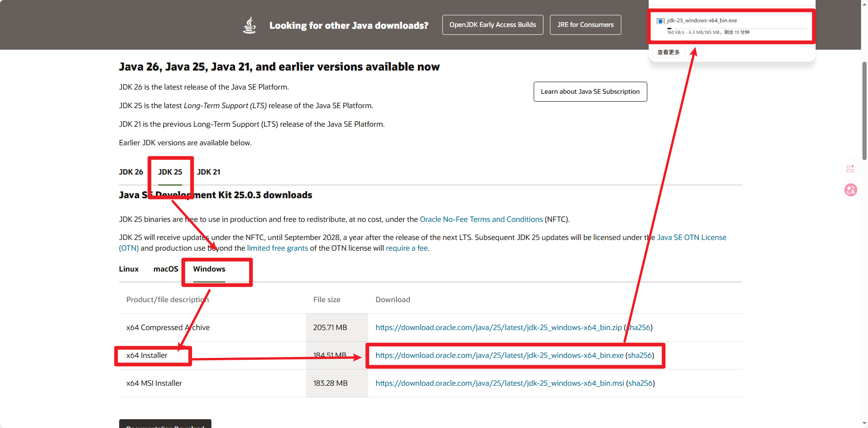Viewport: 868px width, 428px height.
Task: Open sha256 link for the zip archive
Action: click(x=638, y=327)
